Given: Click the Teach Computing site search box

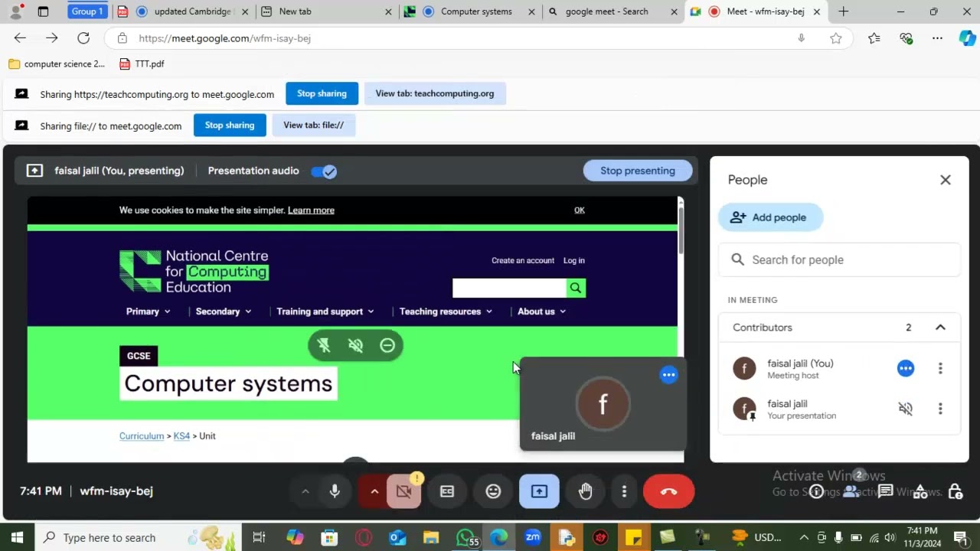Looking at the screenshot, I should pos(509,288).
